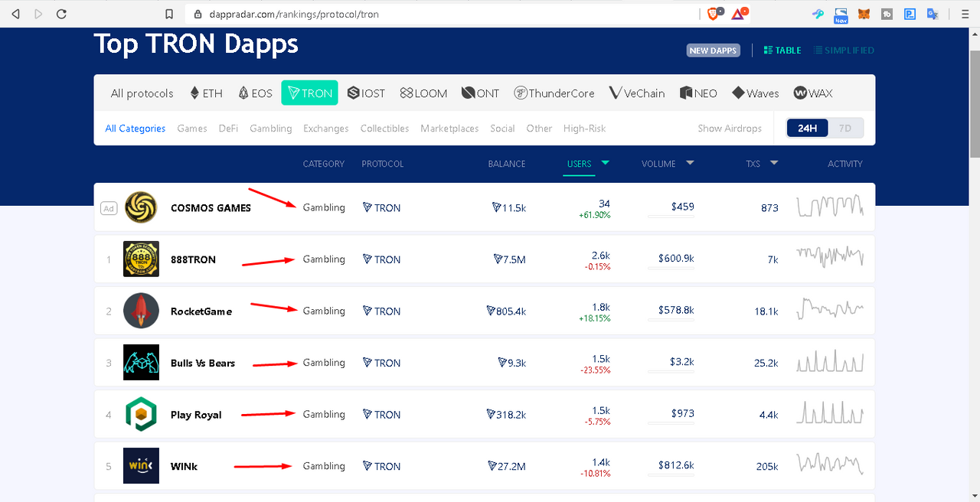Open the Google Translate extension icon

coord(933,14)
